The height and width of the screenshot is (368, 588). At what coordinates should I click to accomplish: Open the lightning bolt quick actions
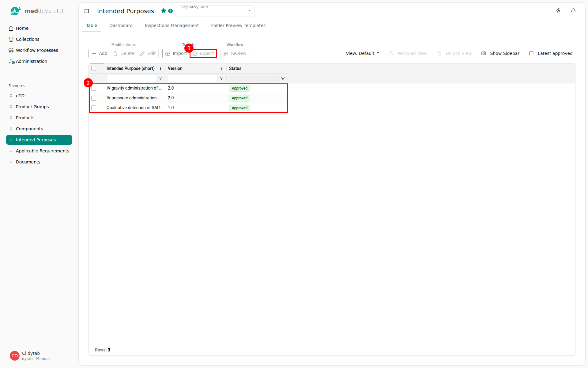(558, 11)
